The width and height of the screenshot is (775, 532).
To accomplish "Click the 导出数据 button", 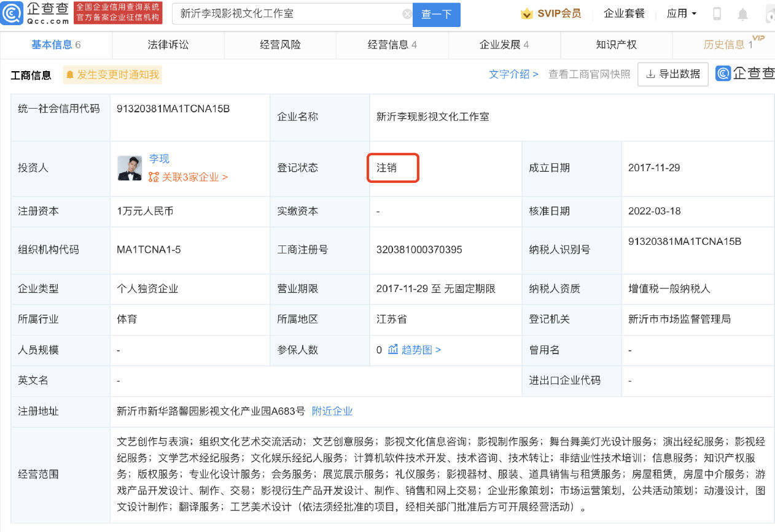I will point(673,74).
